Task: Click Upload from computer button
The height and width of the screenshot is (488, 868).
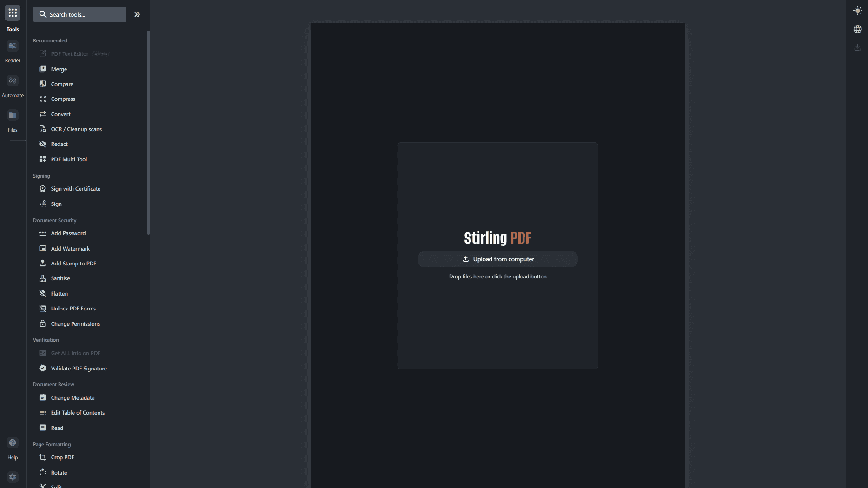Action: [x=497, y=259]
